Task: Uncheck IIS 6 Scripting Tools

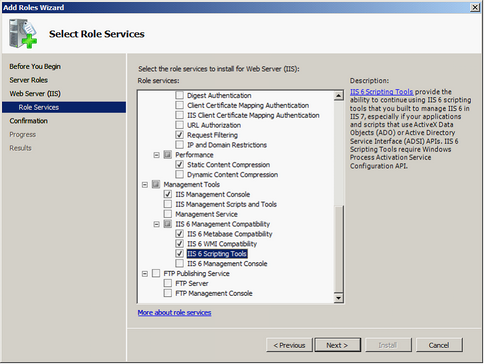Action: point(179,254)
